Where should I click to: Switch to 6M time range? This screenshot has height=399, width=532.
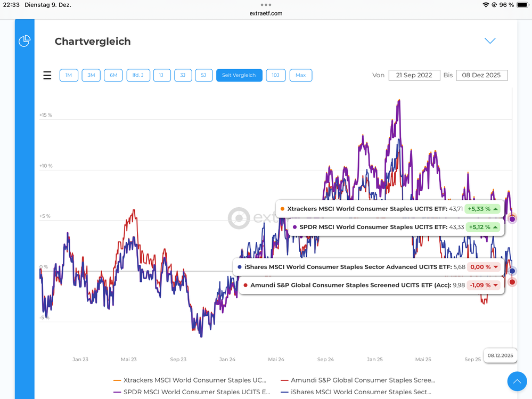coord(113,75)
